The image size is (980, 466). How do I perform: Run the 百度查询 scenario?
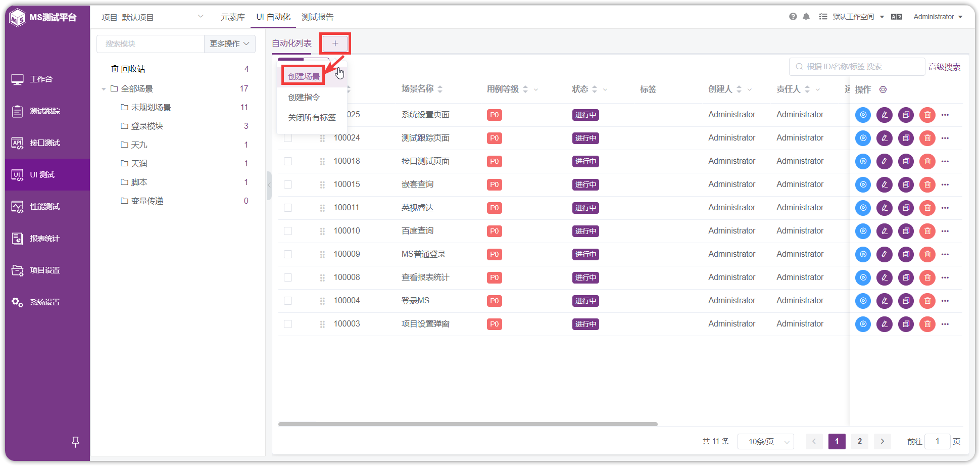tap(863, 231)
